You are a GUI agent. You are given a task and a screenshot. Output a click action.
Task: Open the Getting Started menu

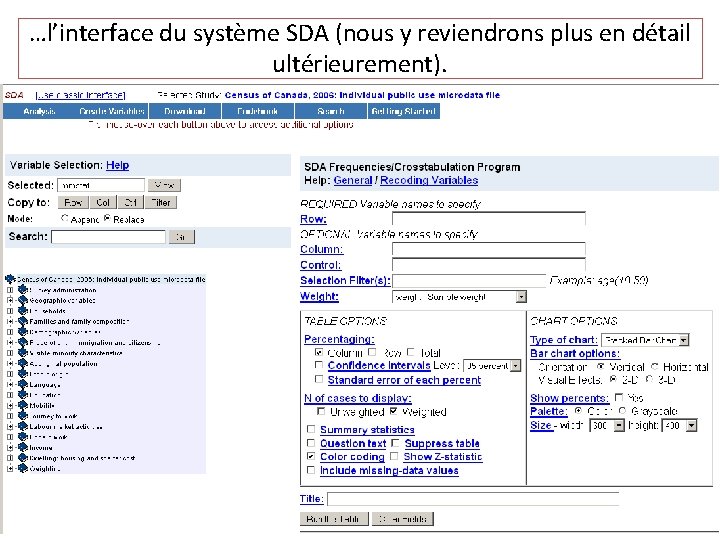tap(404, 111)
